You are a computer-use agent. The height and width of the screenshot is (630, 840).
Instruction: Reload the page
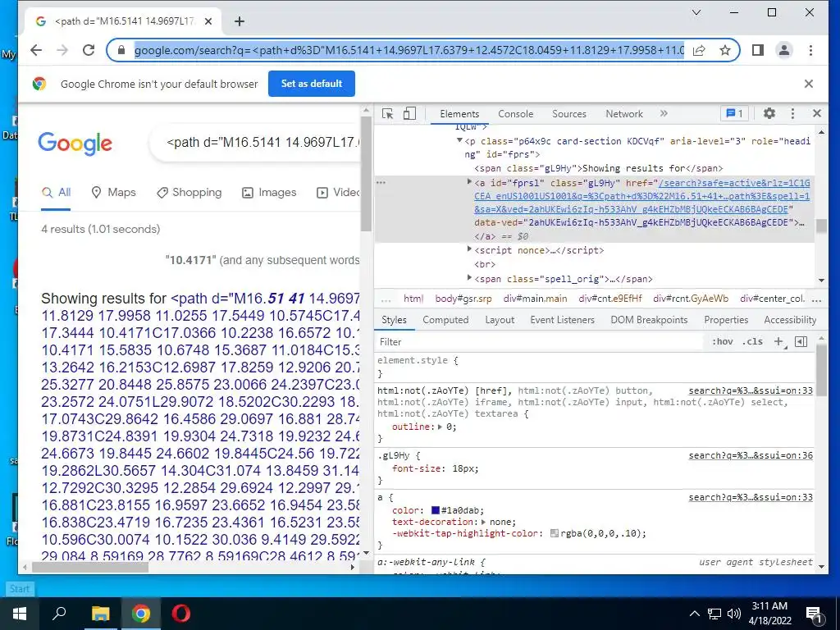[89, 50]
